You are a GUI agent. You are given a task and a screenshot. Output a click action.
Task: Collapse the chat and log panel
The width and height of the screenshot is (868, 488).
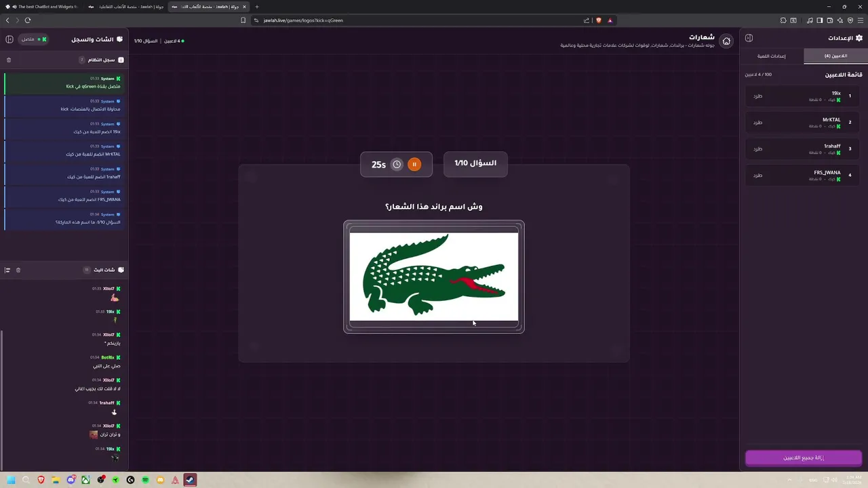(x=9, y=39)
